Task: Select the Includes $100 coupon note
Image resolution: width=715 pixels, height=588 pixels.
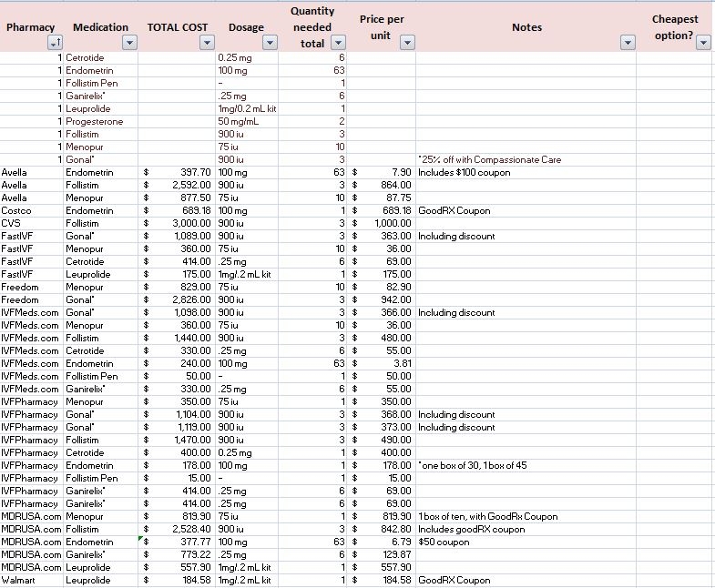Action: [526, 172]
